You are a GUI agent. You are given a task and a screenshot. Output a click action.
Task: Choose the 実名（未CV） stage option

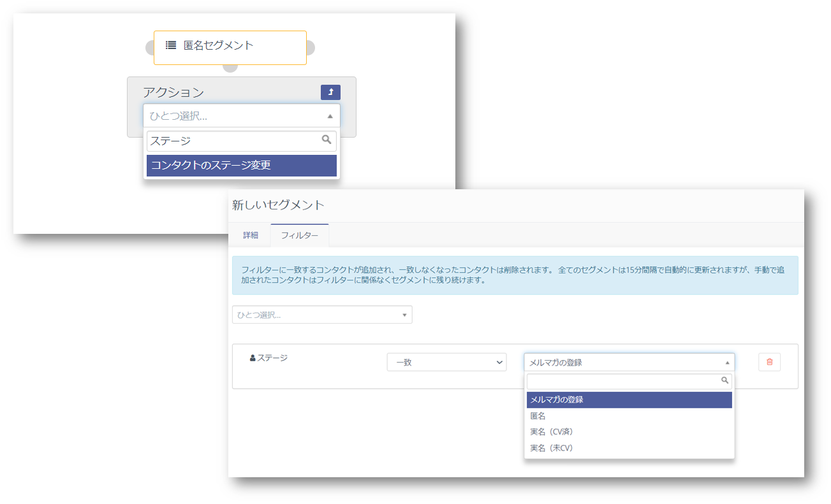[x=552, y=449]
